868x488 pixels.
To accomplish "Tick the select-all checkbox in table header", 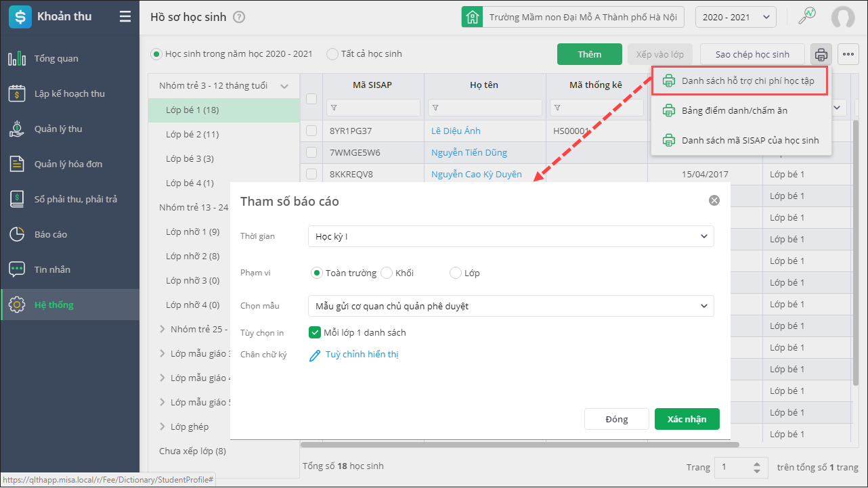I will [311, 99].
